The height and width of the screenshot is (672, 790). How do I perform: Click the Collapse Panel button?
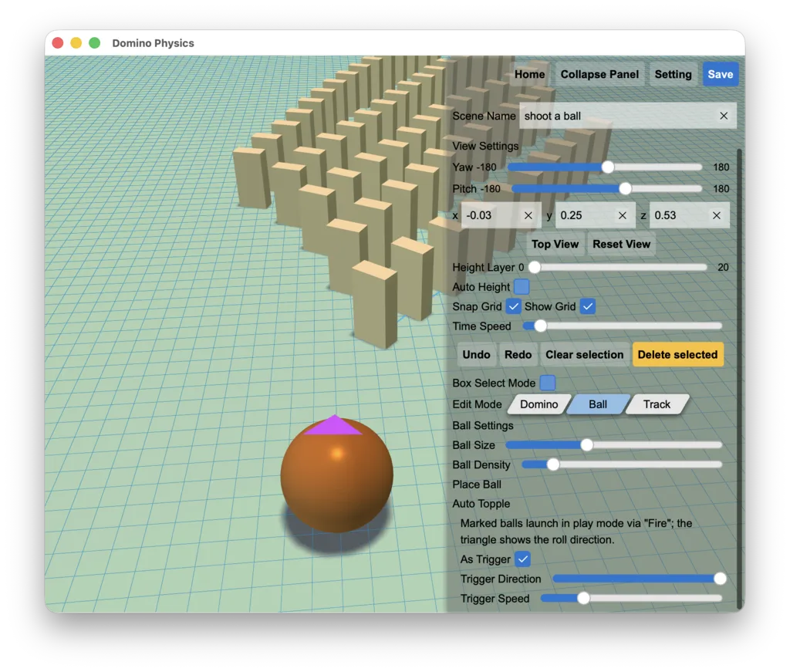(599, 75)
